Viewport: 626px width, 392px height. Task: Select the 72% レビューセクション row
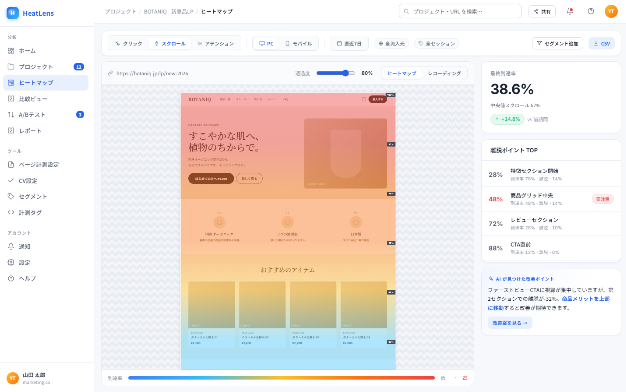coord(551,223)
